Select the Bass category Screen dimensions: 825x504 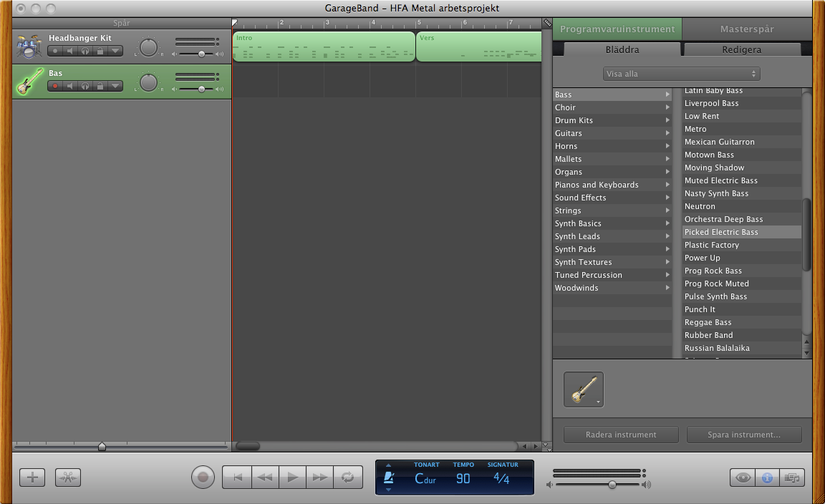[612, 94]
